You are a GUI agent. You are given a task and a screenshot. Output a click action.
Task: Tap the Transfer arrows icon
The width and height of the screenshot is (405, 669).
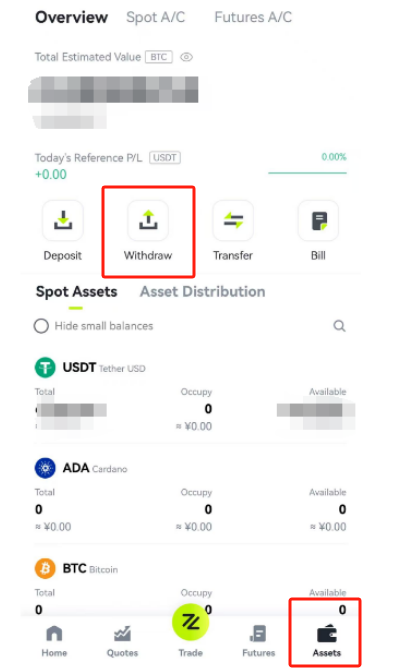pos(233,221)
